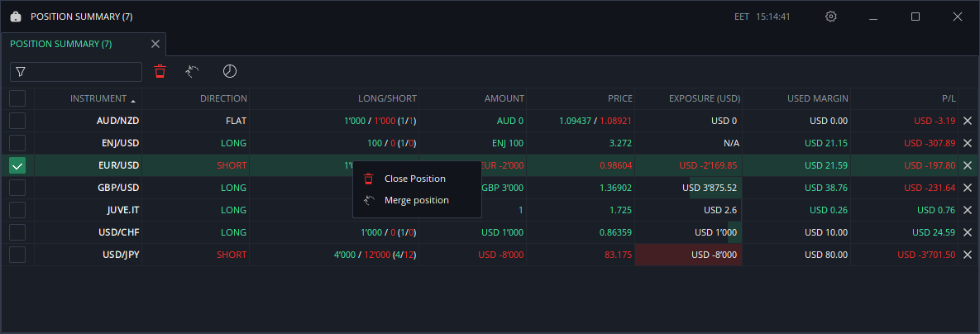Close the USD/JPY position with X

[968, 255]
